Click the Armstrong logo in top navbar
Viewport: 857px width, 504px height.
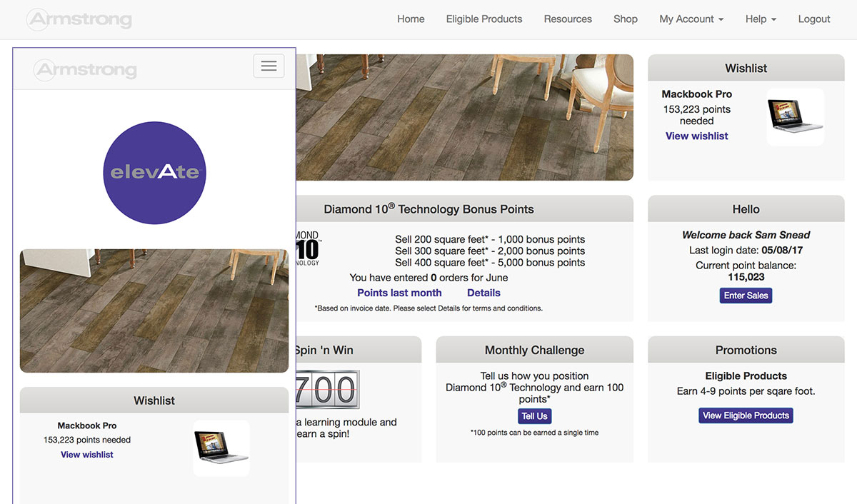[79, 19]
